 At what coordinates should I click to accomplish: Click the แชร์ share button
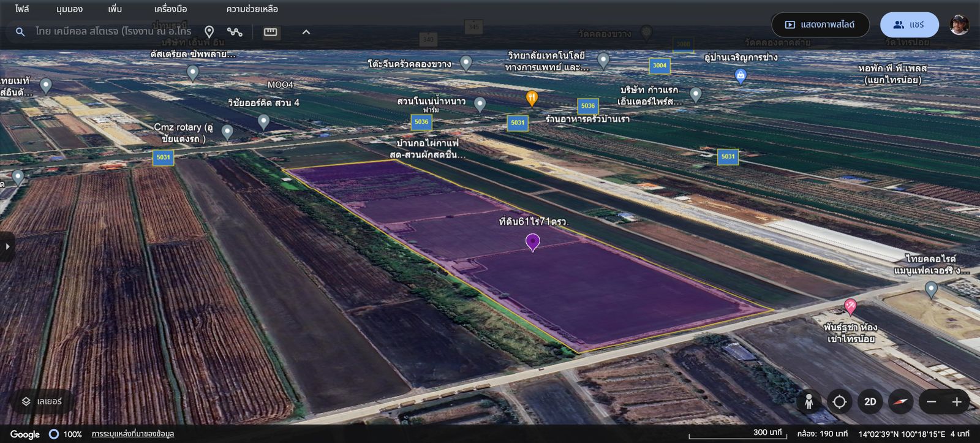pyautogui.click(x=909, y=25)
